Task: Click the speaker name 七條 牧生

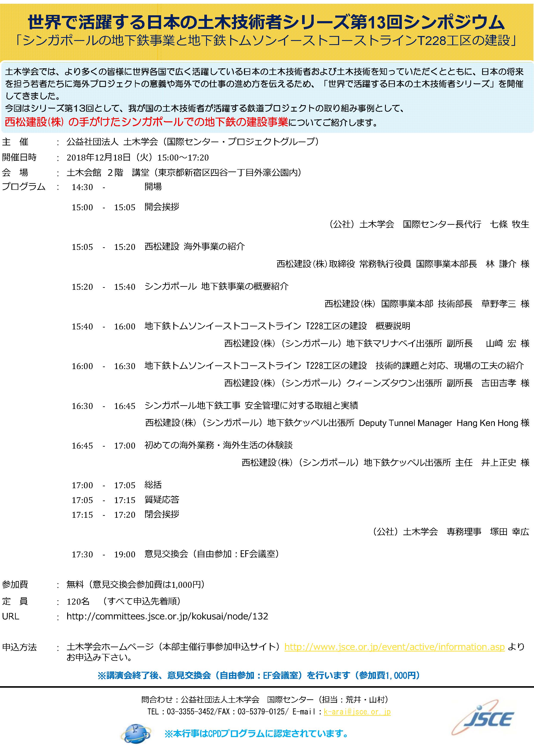Action: 509,224
